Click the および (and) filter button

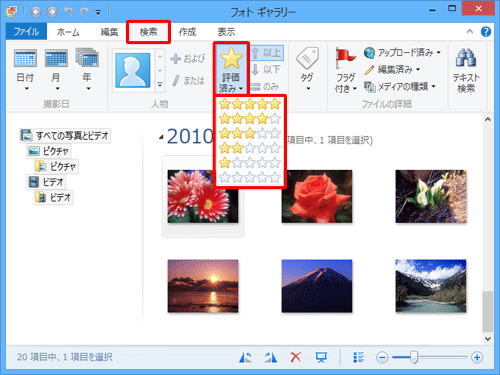point(188,59)
